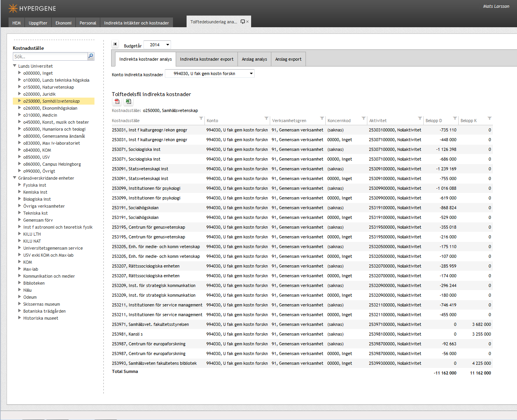Open Indirekta intäkter och kostnader menu

(x=136, y=23)
